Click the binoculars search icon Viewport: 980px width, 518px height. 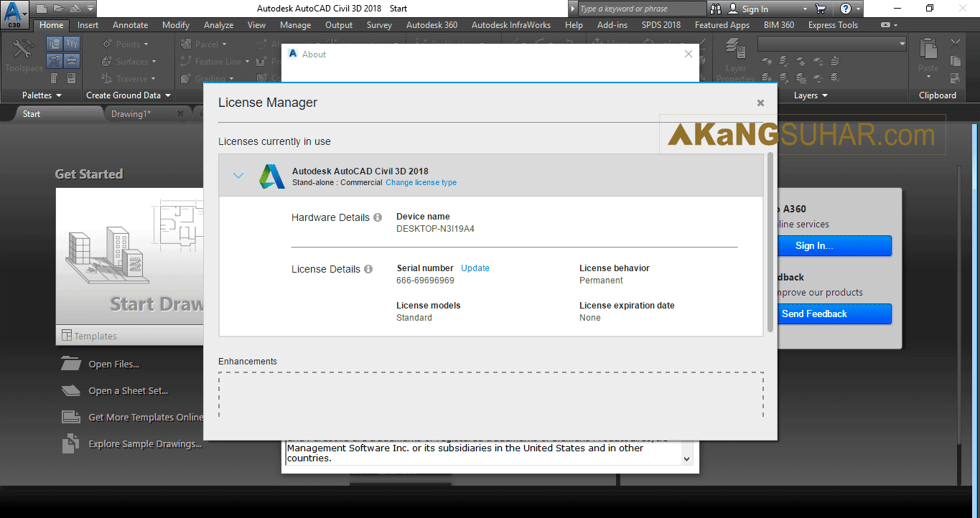pos(717,9)
